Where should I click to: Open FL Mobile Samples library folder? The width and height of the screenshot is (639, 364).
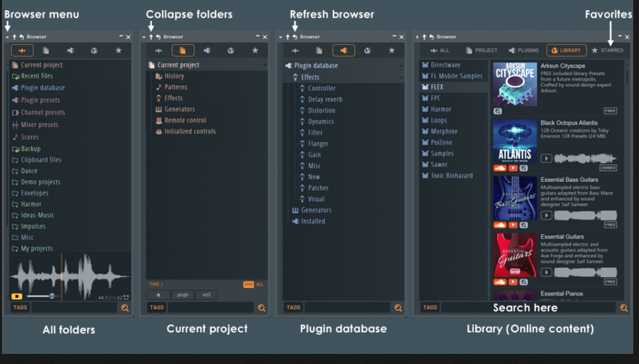point(452,76)
